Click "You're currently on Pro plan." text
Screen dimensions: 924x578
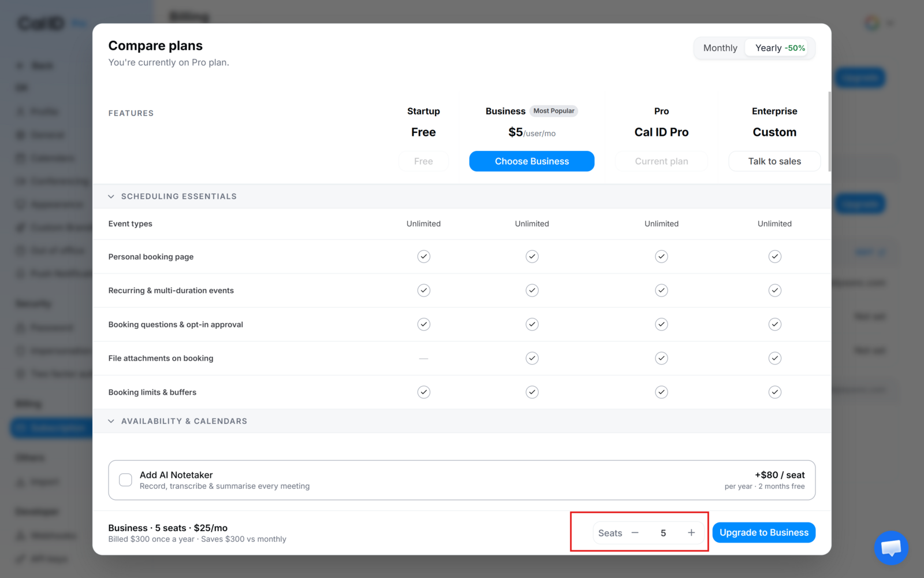coord(169,62)
